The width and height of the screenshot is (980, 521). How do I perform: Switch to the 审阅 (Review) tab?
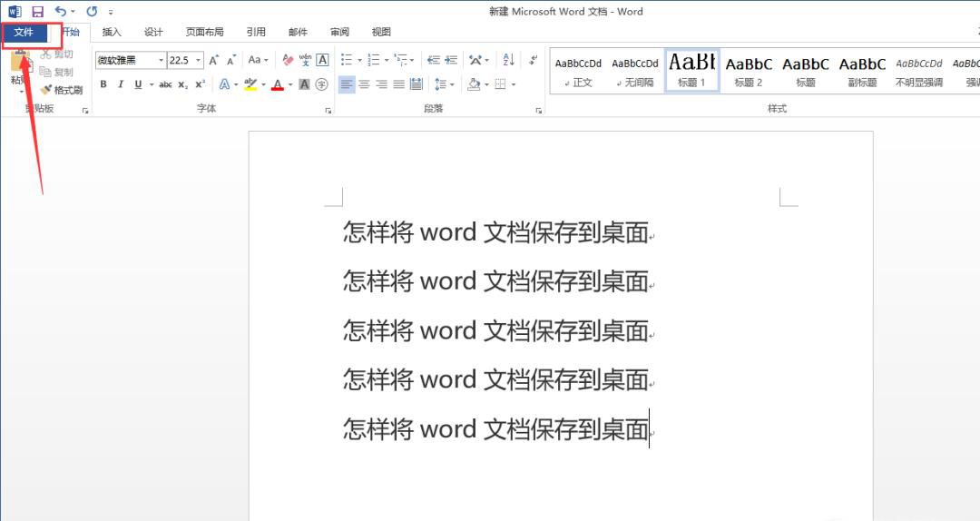[x=339, y=32]
